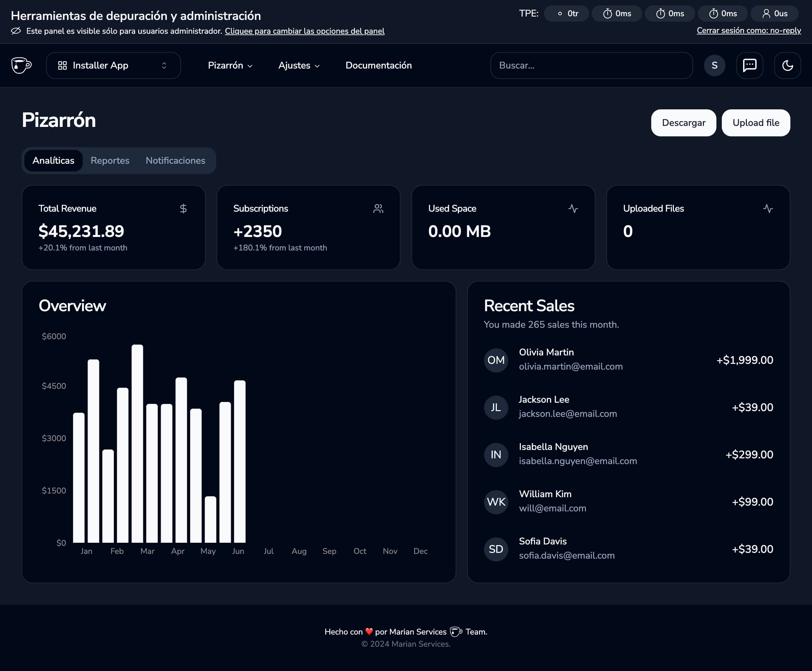The width and height of the screenshot is (812, 671).
Task: Click the will@email.com address
Action: pos(553,508)
